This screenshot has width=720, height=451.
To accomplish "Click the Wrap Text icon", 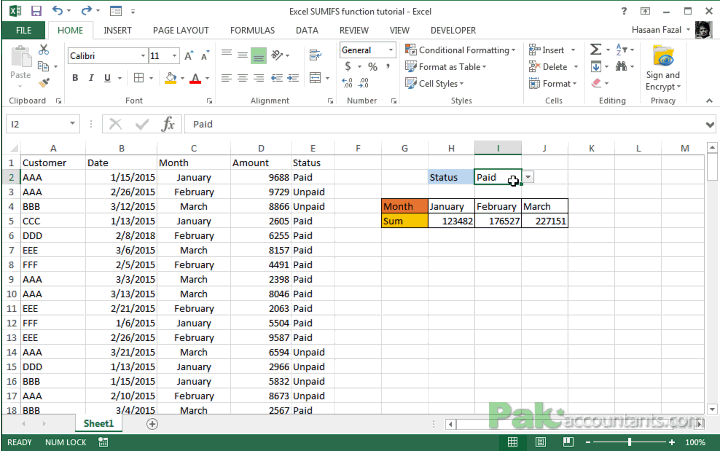I will point(315,55).
